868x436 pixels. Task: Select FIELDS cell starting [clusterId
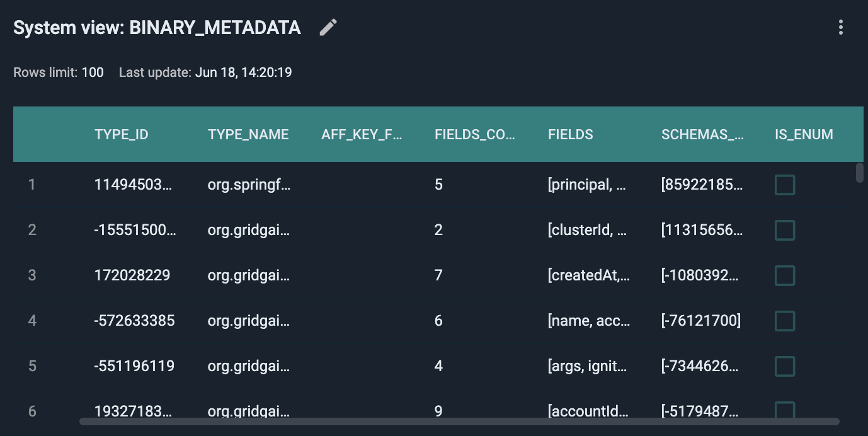click(x=588, y=230)
